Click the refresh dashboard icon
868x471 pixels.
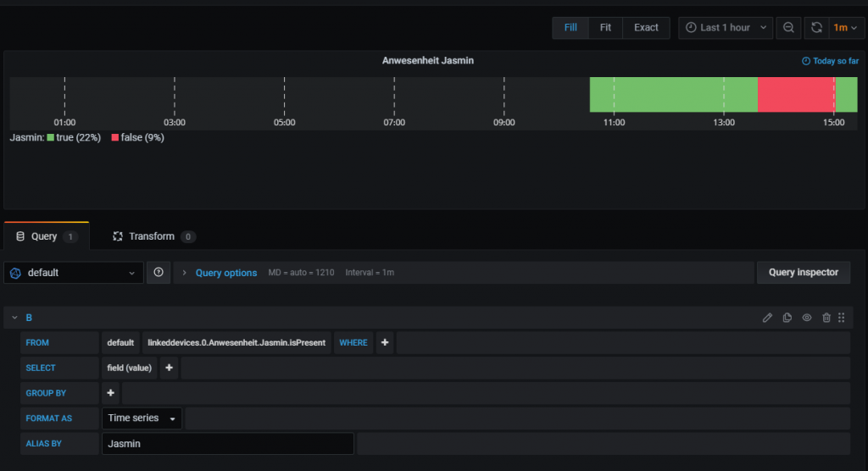click(x=816, y=28)
